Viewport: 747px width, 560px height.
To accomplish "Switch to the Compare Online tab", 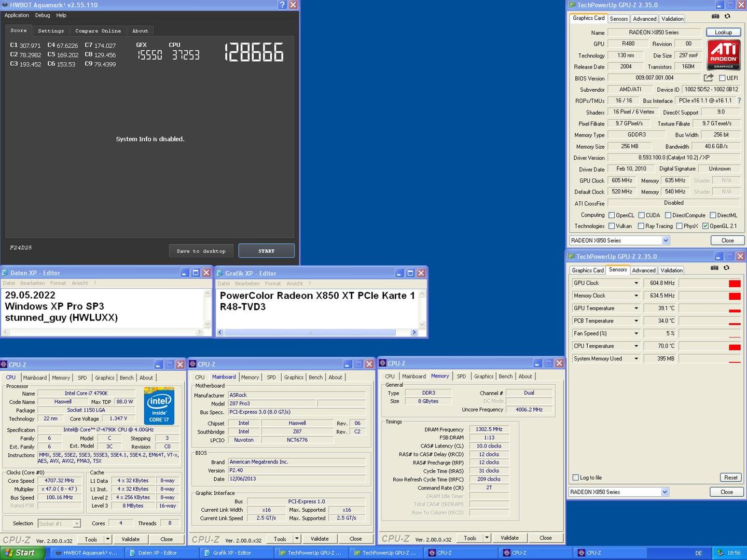I will [98, 31].
